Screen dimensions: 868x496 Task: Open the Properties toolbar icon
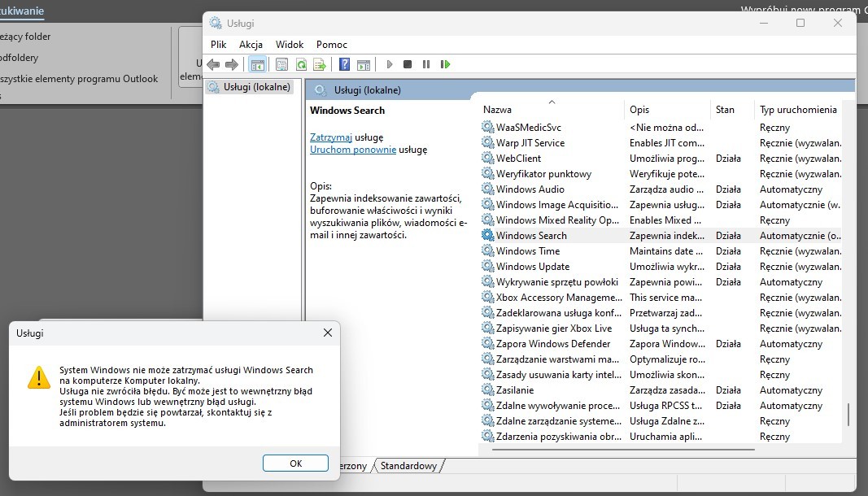(281, 64)
